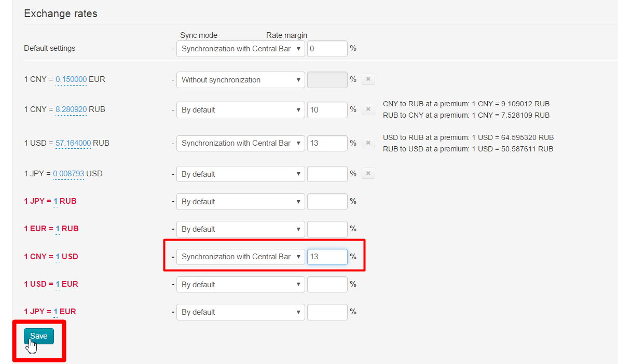Edit the USD to EUR rate value
This screenshot has width=618, height=364.
pyautogui.click(x=58, y=285)
